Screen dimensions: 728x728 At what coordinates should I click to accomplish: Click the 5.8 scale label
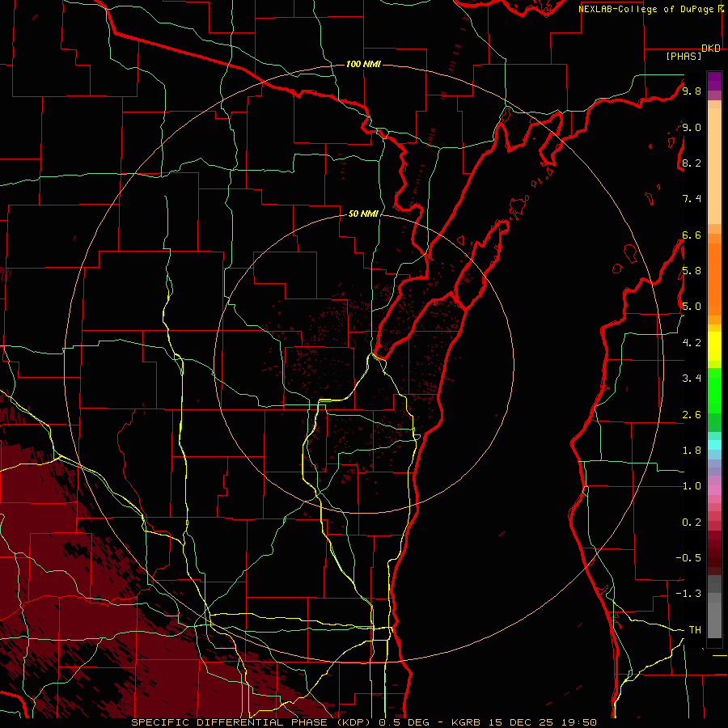[x=692, y=271]
